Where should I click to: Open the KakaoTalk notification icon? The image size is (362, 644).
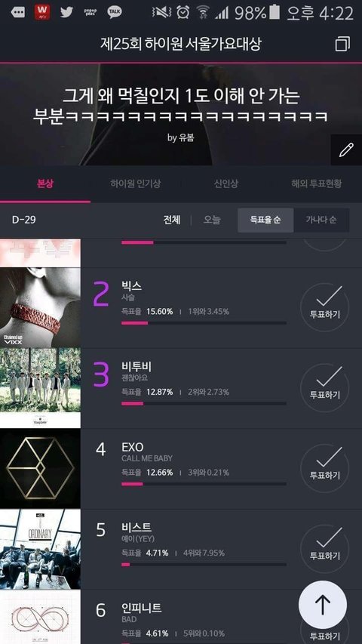(115, 12)
